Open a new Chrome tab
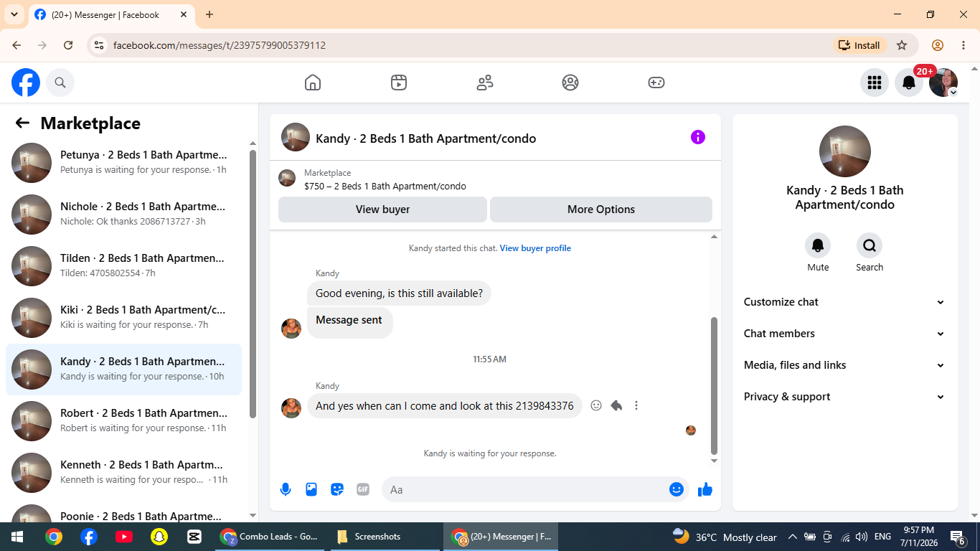 click(x=209, y=14)
